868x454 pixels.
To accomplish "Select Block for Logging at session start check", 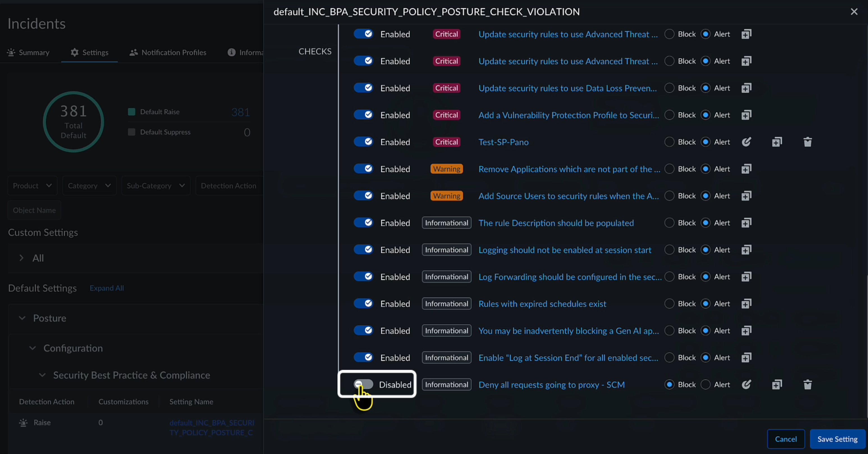I will click(669, 249).
